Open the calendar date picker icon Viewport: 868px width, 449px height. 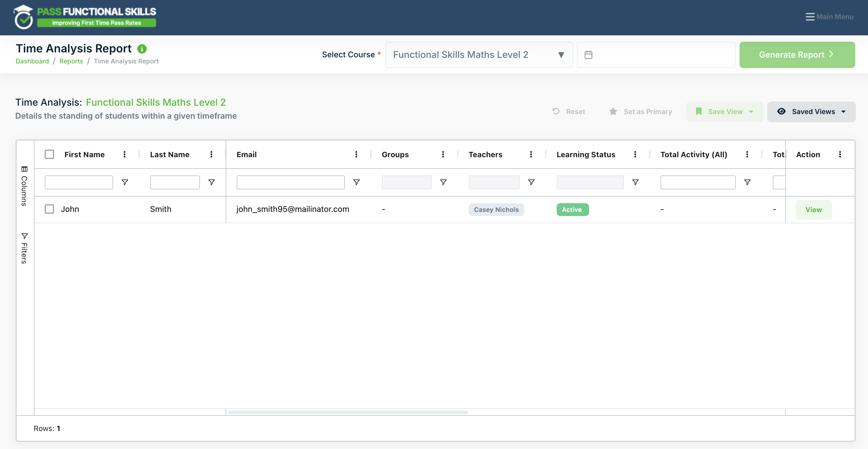588,55
